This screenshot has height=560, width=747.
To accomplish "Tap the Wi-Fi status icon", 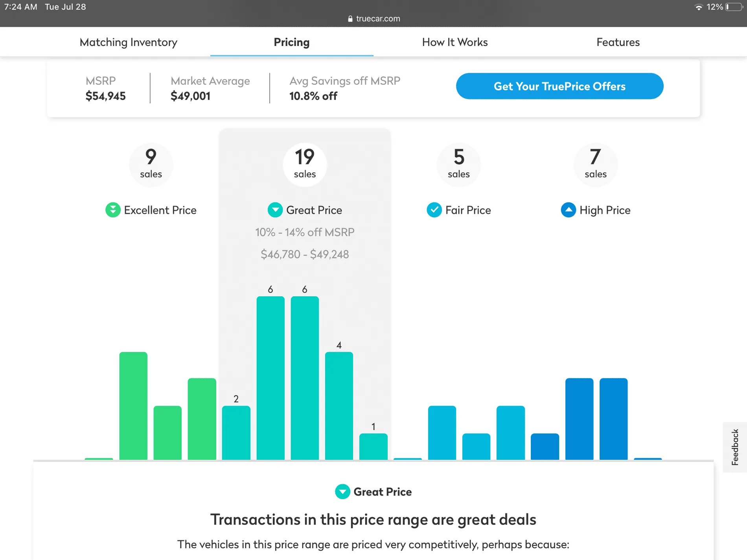I will pyautogui.click(x=699, y=7).
